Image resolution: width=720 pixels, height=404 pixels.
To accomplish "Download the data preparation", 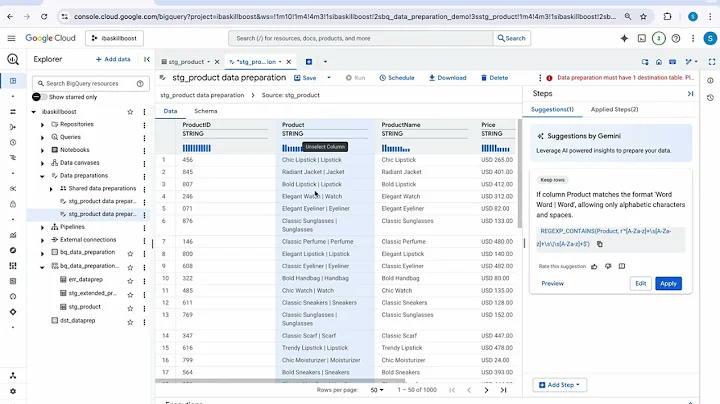I will (448, 78).
